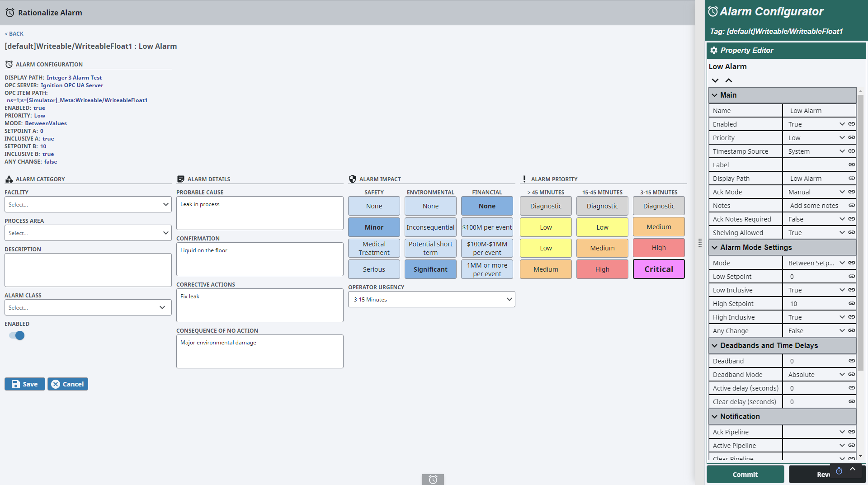Select Significant environmental impact

click(430, 269)
